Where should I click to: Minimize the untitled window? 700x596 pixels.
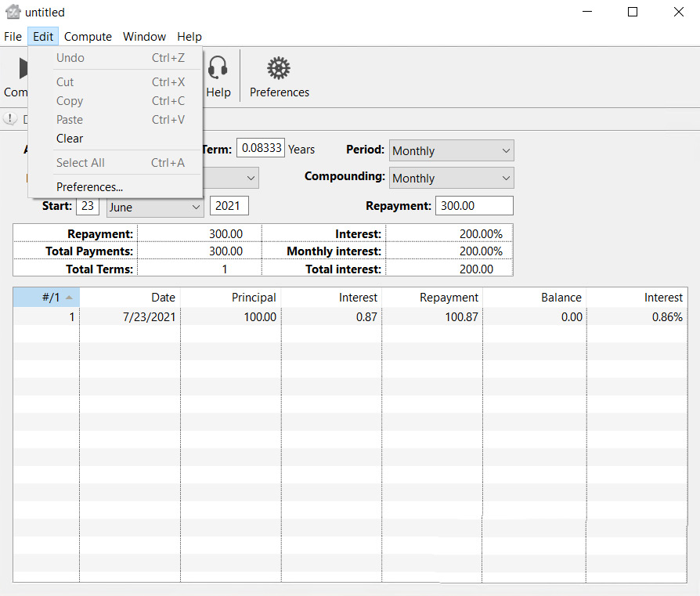(587, 12)
